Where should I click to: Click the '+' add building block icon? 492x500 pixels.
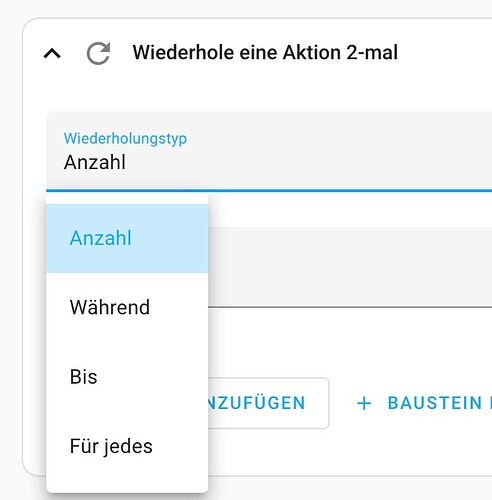(364, 403)
